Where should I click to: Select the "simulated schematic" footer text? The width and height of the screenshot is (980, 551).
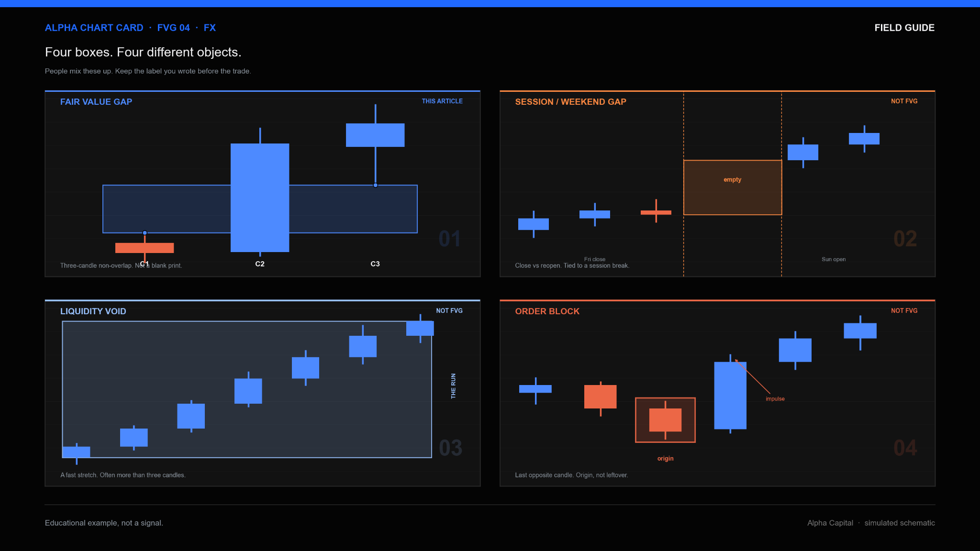(x=900, y=523)
